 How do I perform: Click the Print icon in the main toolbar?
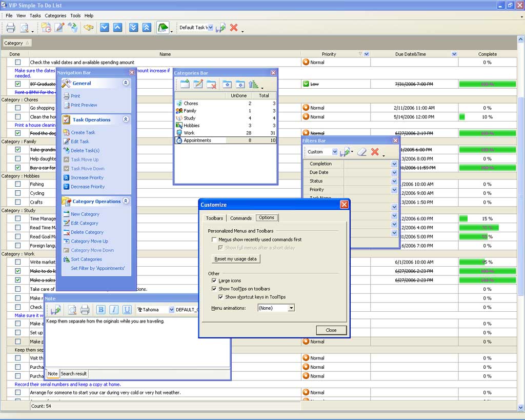click(11, 28)
